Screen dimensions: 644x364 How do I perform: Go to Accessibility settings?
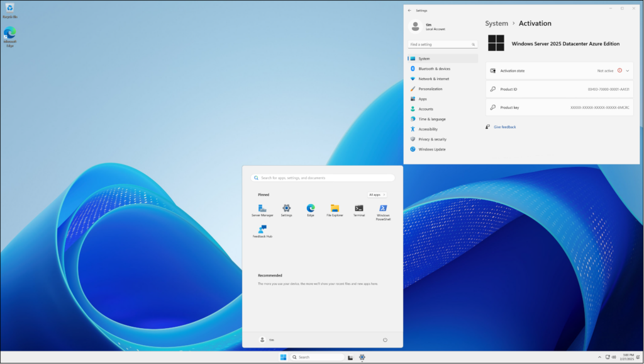(443, 129)
